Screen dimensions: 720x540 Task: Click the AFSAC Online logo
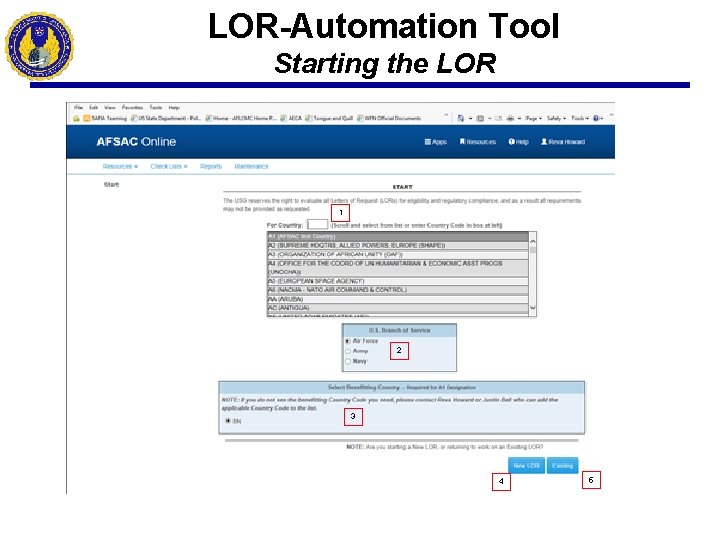point(136,142)
